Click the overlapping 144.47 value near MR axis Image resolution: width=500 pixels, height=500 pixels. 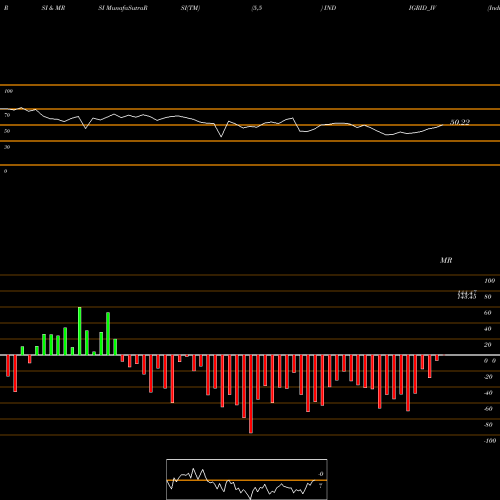tap(467, 292)
